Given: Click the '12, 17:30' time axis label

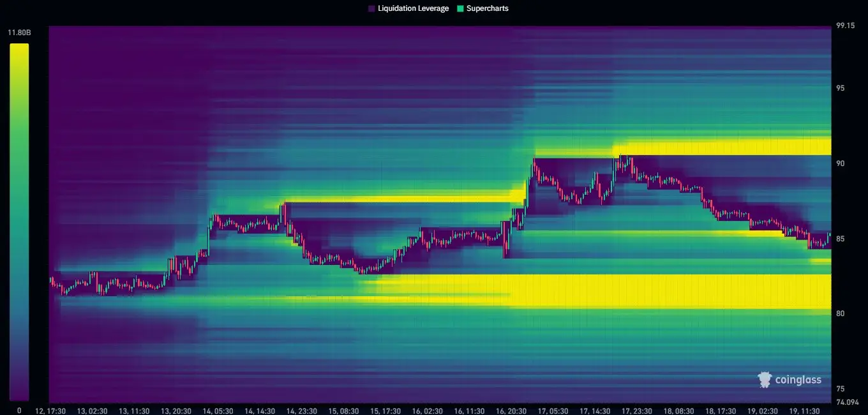Looking at the screenshot, I should coord(50,411).
